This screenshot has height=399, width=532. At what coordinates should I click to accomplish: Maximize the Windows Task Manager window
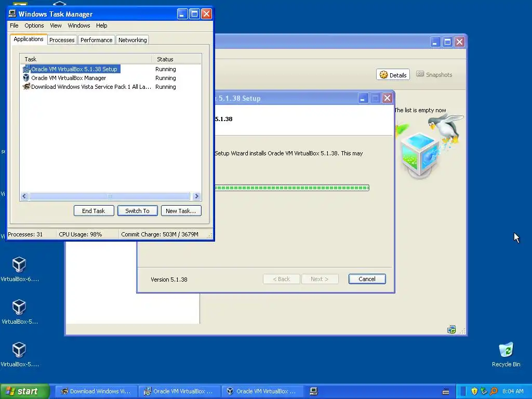click(194, 14)
